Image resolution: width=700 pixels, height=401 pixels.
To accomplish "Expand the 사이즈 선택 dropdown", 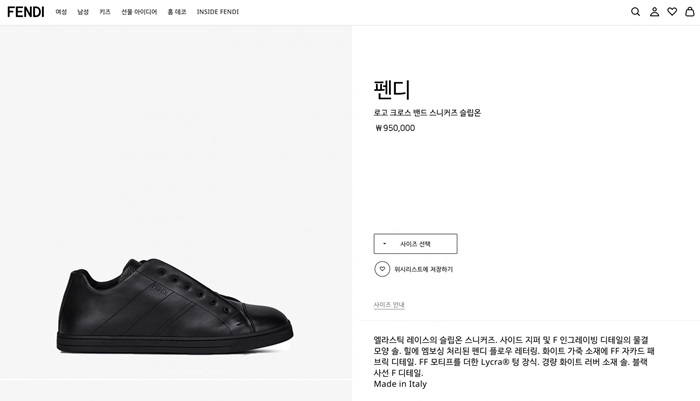I will (416, 244).
